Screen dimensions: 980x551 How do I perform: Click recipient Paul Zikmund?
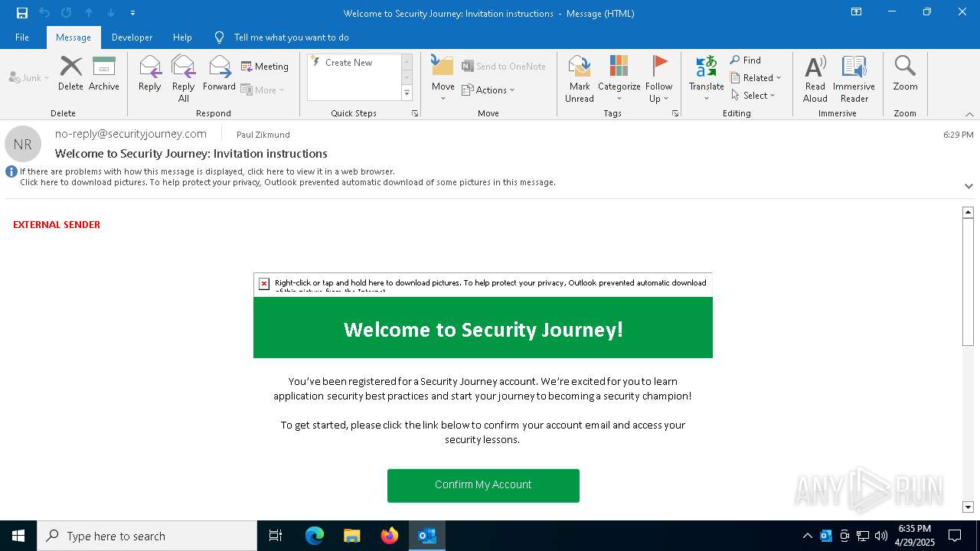263,135
